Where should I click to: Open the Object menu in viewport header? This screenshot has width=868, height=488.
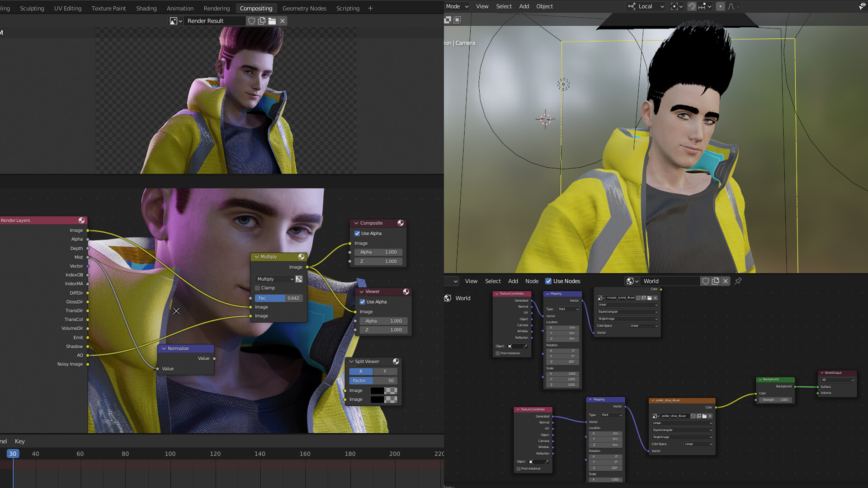544,6
